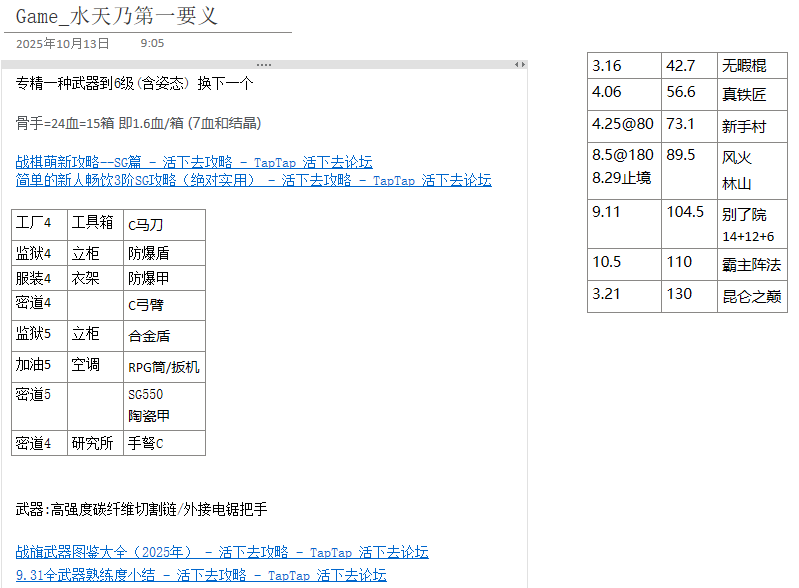
Task: Select the C马刀 cell in the table
Action: pos(146,225)
